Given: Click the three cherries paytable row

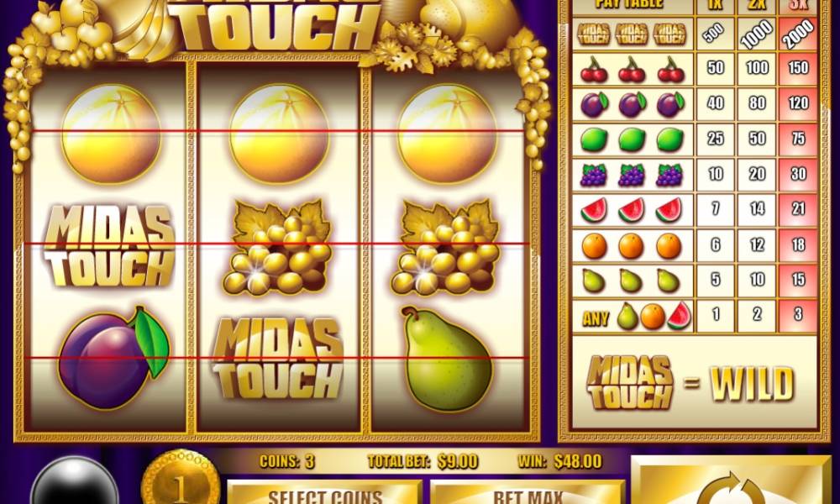Looking at the screenshot, I should [695, 69].
